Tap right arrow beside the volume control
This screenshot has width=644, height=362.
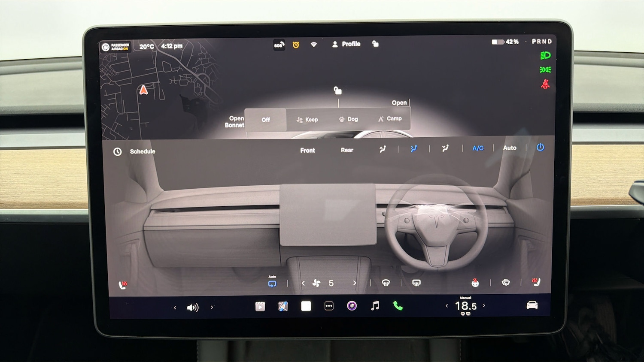pos(212,308)
